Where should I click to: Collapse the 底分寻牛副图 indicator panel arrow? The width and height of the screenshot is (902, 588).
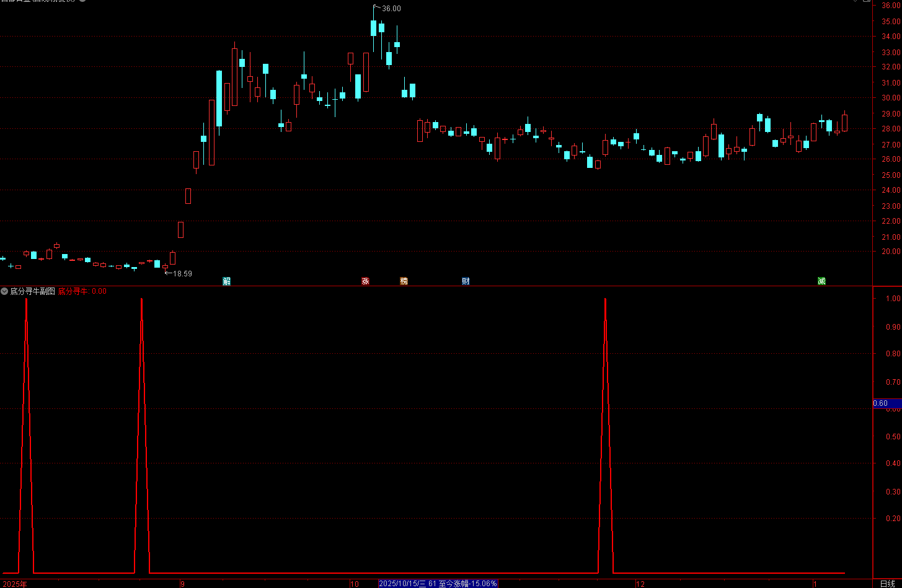click(4, 291)
